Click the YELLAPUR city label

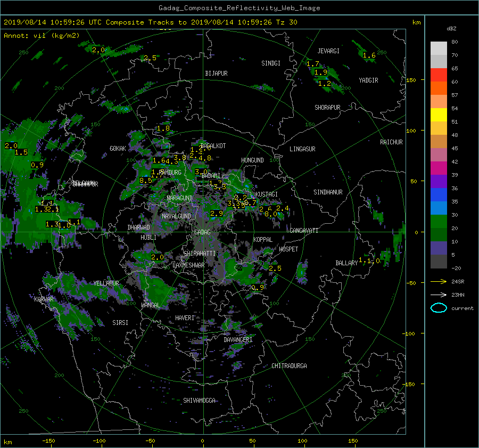point(106,283)
